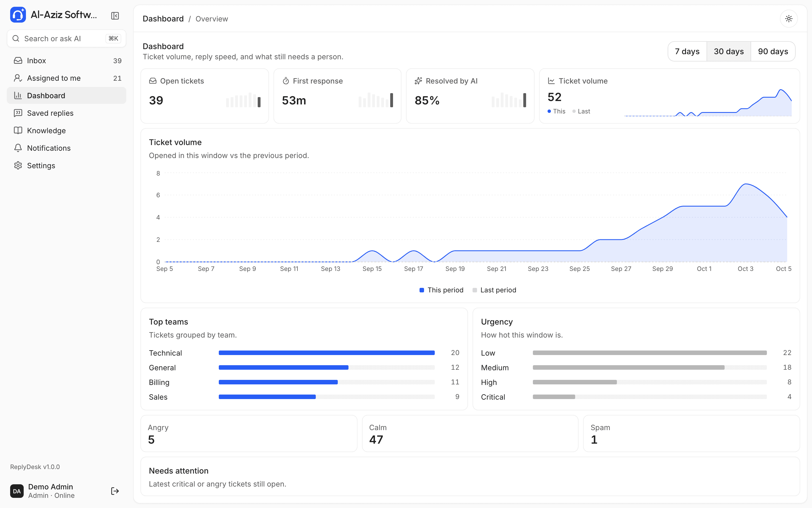Toggle This period legend in chart
812x508 pixels.
point(441,290)
